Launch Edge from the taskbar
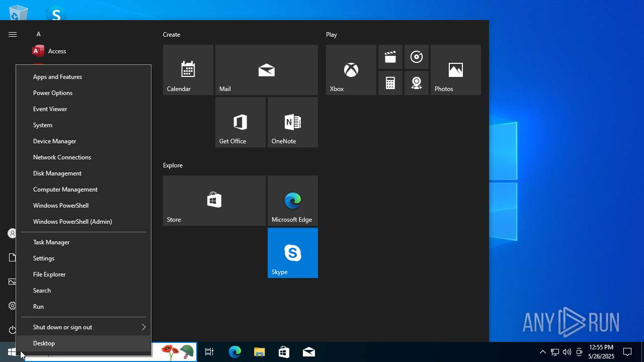 235,352
